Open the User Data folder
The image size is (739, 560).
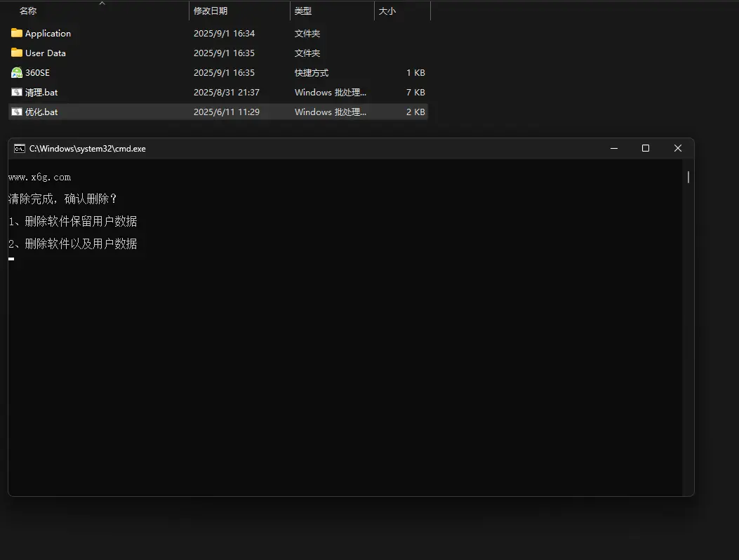[x=44, y=53]
